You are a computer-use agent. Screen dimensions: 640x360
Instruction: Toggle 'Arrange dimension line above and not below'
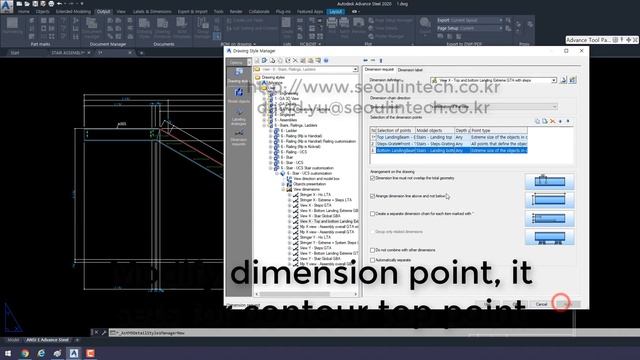(x=372, y=196)
